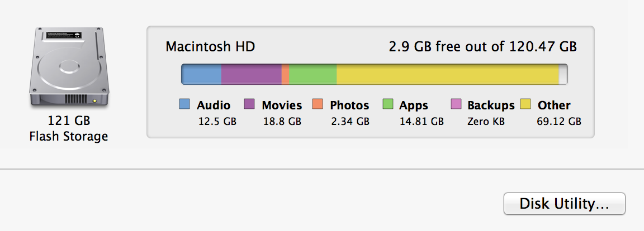Click the green Apps legend swatch
Screen dimensions: 644x231
point(388,104)
